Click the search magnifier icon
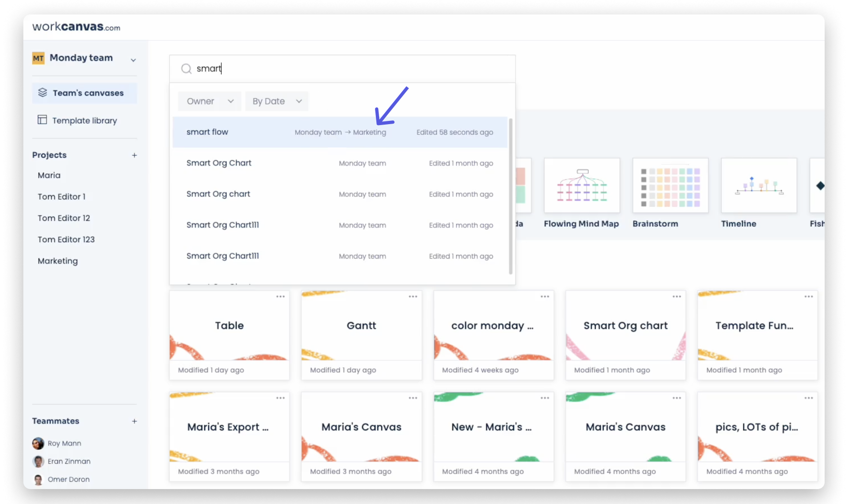Screen dimensions: 848x504 click(186, 69)
